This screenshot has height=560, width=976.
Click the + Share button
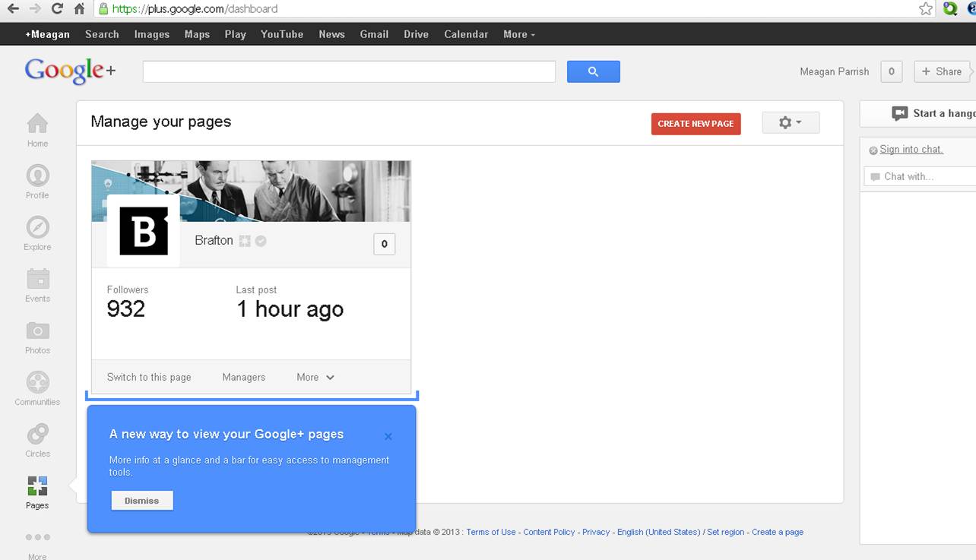coord(941,71)
